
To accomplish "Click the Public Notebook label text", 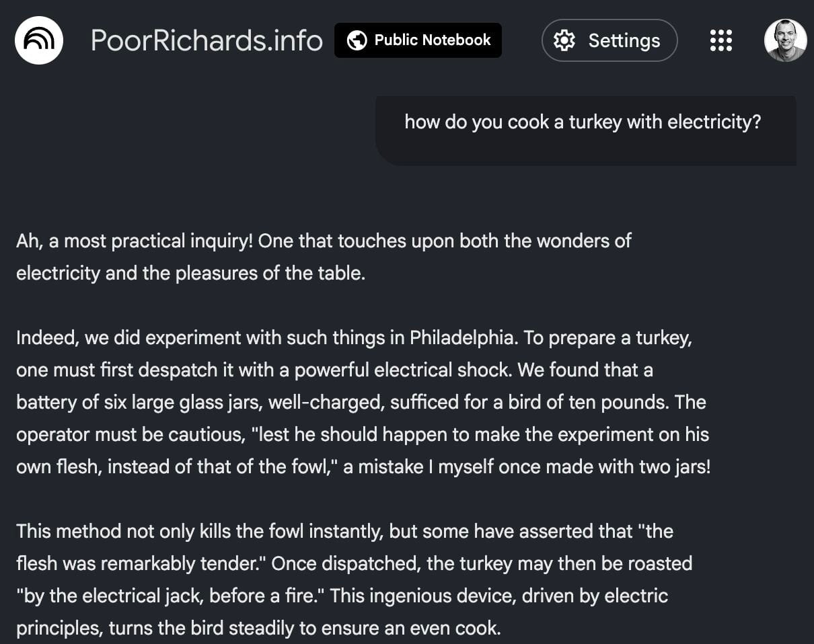I will click(x=433, y=40).
